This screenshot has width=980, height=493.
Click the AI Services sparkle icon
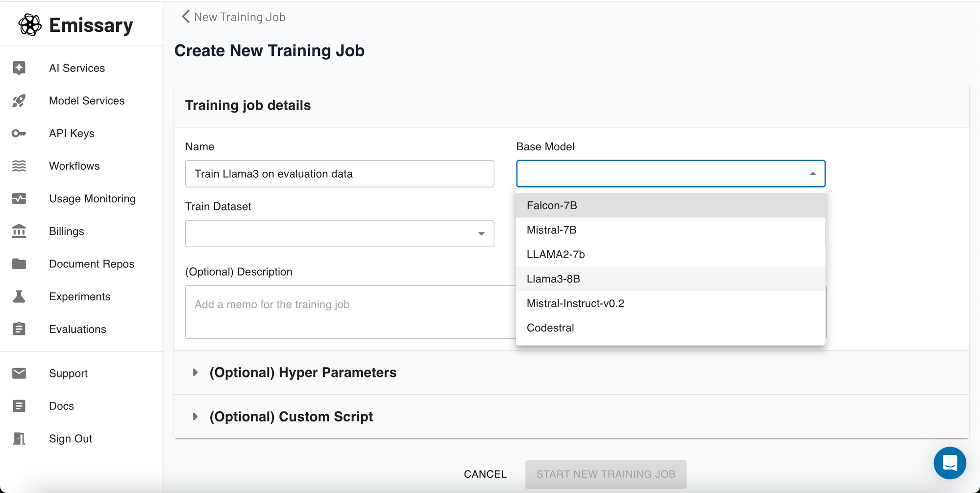tap(19, 68)
